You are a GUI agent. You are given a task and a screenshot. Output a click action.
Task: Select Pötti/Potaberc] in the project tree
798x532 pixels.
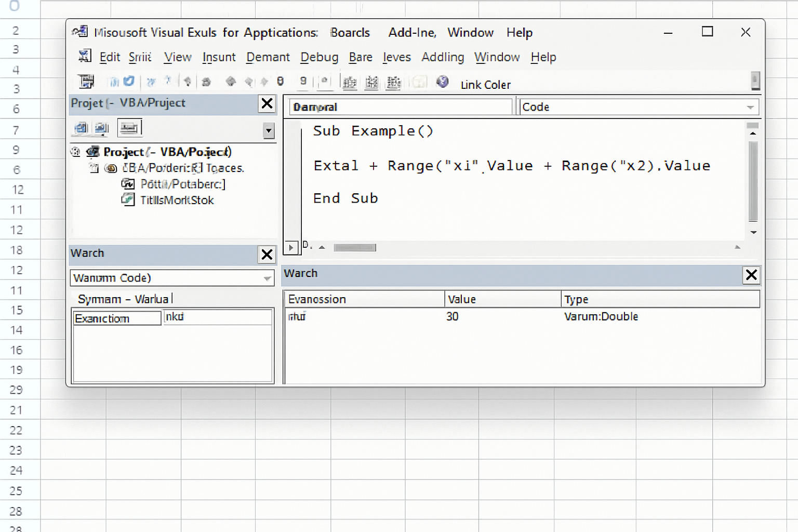183,184
